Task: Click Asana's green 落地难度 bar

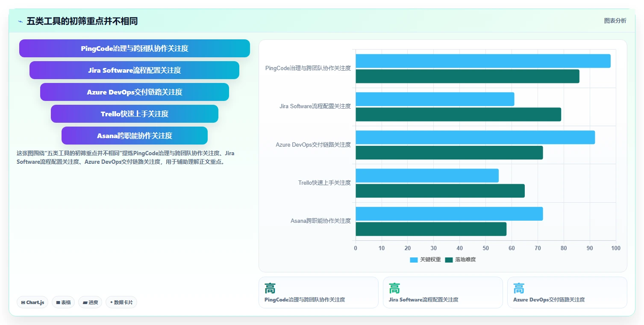Action: click(x=431, y=229)
